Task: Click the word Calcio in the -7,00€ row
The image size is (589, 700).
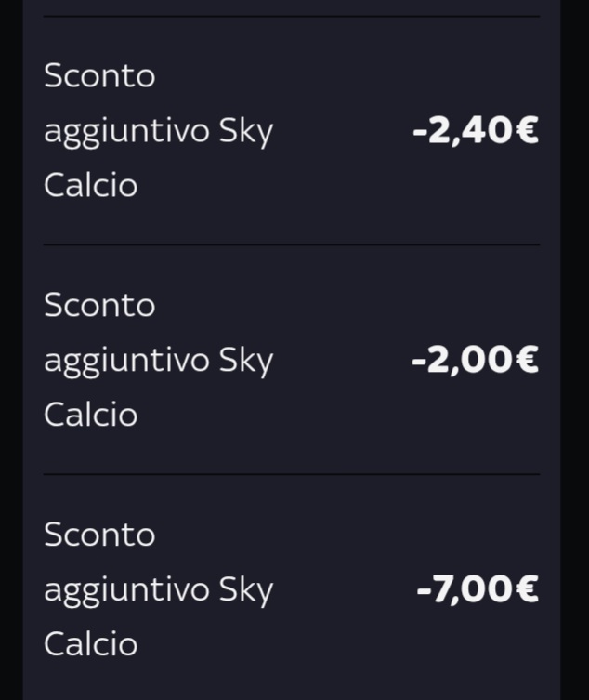Action: (91, 643)
